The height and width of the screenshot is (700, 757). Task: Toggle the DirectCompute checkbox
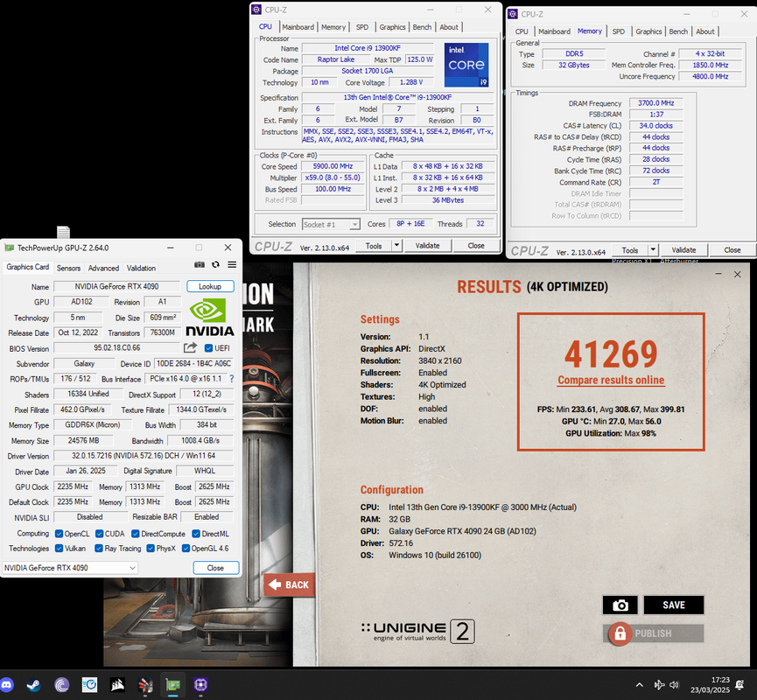[136, 534]
